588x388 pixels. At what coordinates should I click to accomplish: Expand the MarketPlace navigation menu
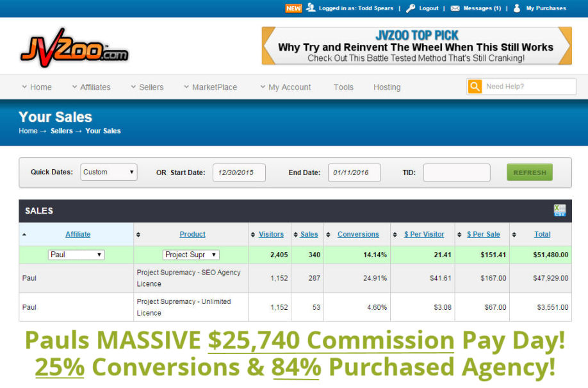pyautogui.click(x=211, y=87)
